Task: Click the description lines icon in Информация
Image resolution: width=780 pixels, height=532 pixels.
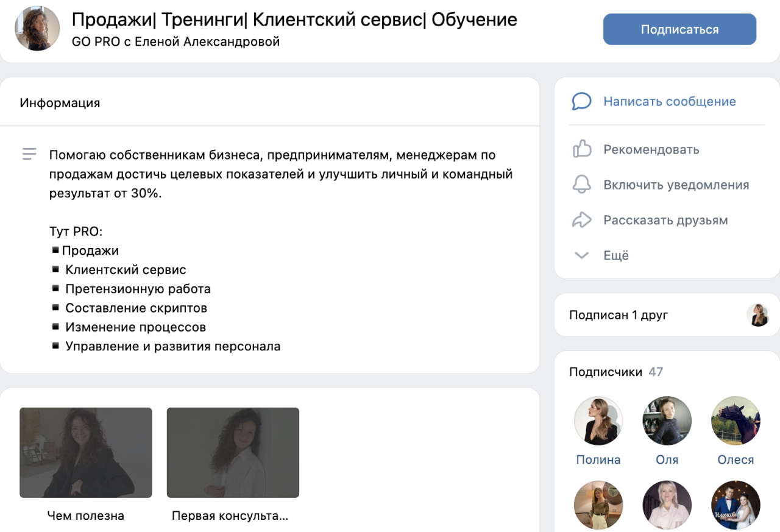Action: coord(29,154)
